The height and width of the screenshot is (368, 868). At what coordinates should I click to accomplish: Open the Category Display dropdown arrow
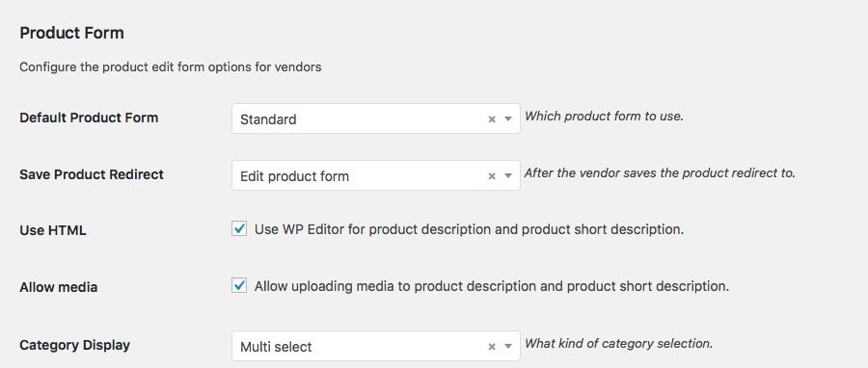coord(508,347)
